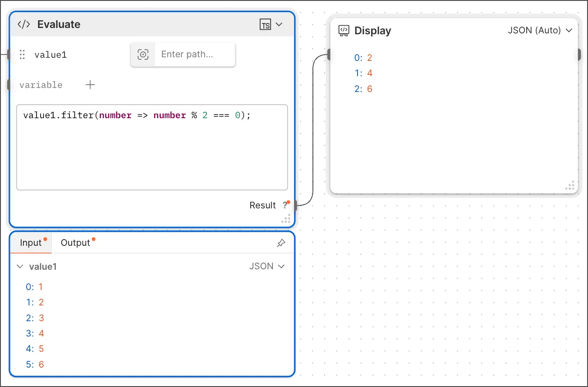Click the Evaluate block resize grip
This screenshot has height=387, width=588.
[x=286, y=220]
